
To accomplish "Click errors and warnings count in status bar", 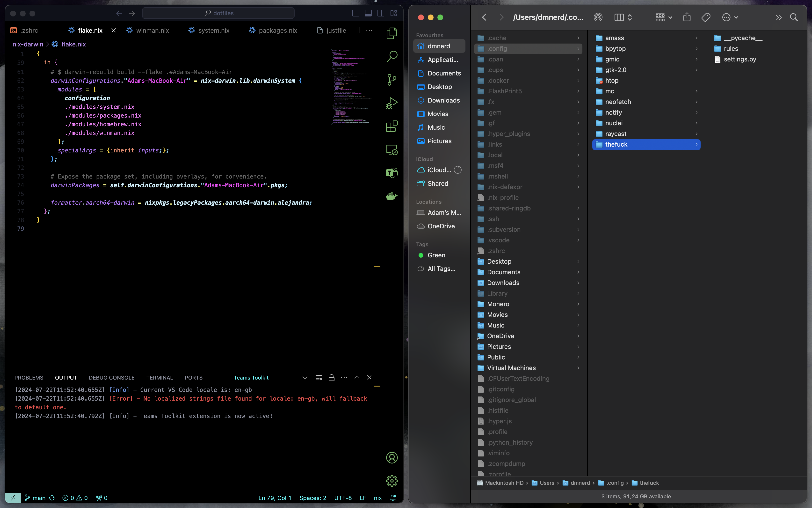I will point(75,498).
